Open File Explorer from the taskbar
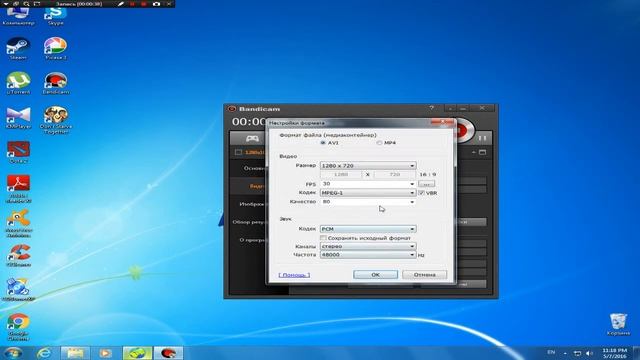The image size is (640, 360). point(76,353)
